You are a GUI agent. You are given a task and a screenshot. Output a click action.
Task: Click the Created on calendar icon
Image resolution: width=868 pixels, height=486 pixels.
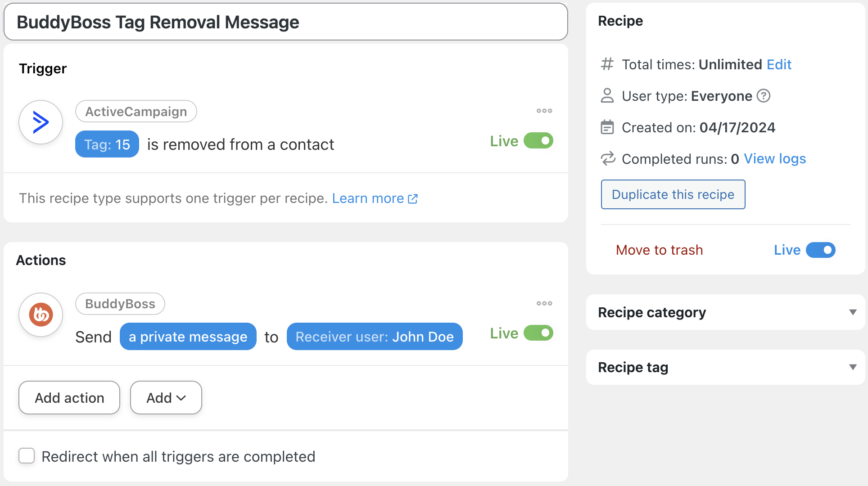[607, 127]
